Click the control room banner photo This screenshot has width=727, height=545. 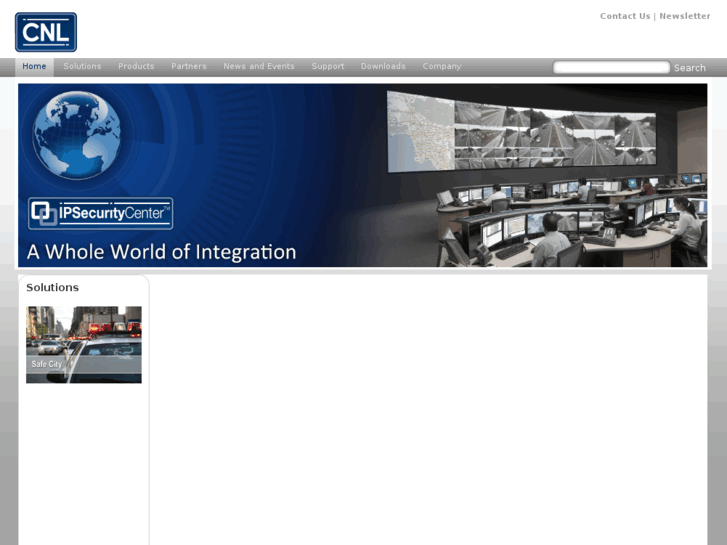pyautogui.click(x=546, y=175)
